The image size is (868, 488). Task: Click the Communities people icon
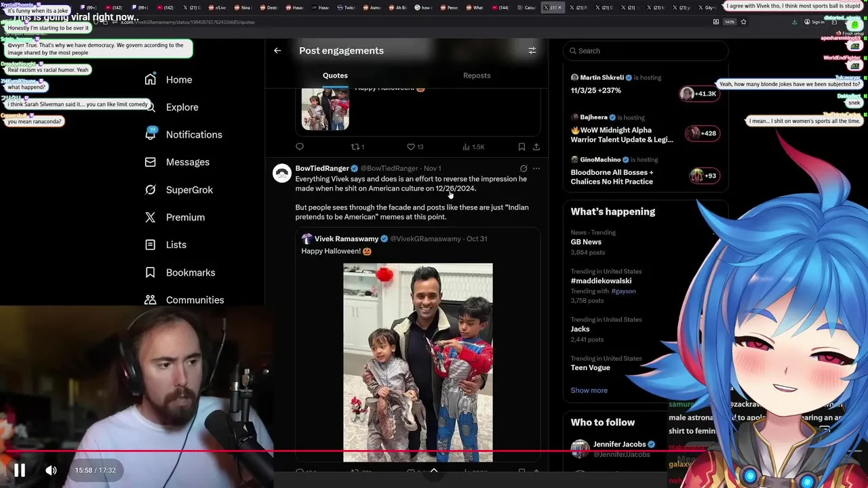click(151, 300)
